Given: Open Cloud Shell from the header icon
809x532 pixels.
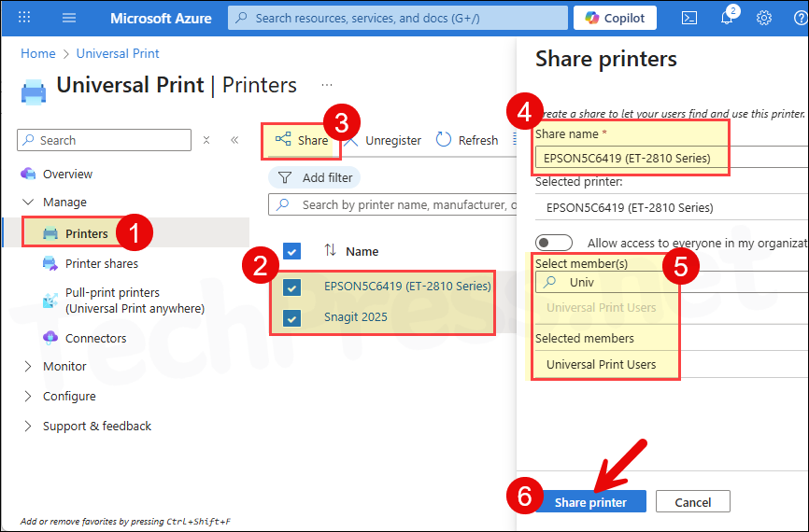Looking at the screenshot, I should coord(689,18).
